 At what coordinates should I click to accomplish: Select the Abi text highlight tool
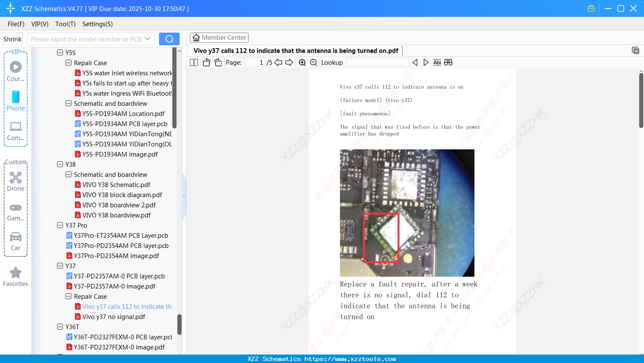click(x=437, y=62)
